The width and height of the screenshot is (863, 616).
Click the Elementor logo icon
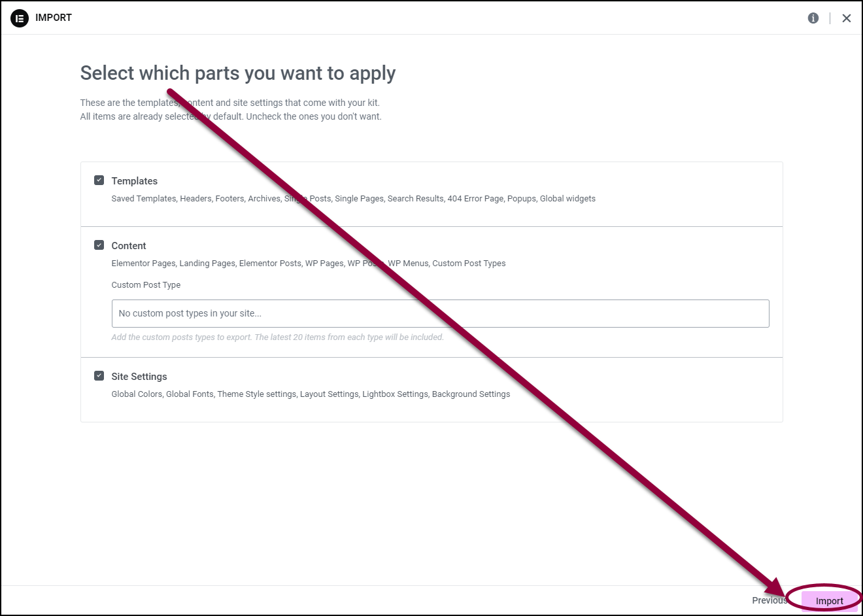20,18
